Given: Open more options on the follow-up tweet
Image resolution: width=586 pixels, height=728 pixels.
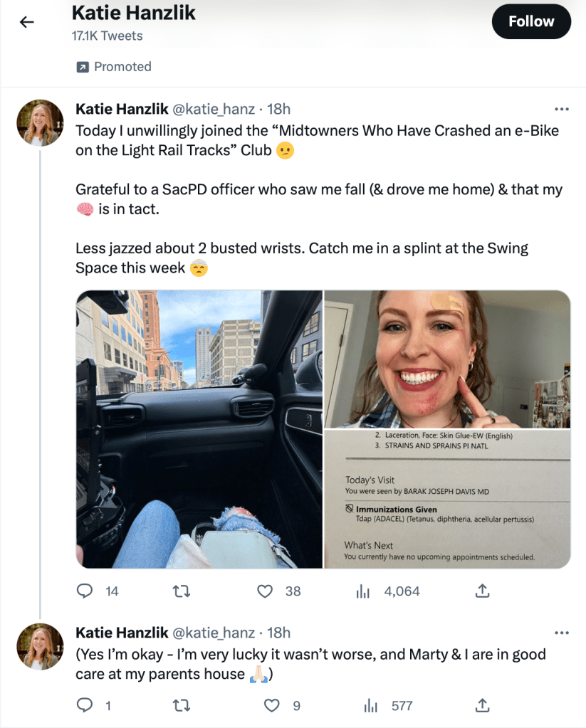Looking at the screenshot, I should [562, 633].
